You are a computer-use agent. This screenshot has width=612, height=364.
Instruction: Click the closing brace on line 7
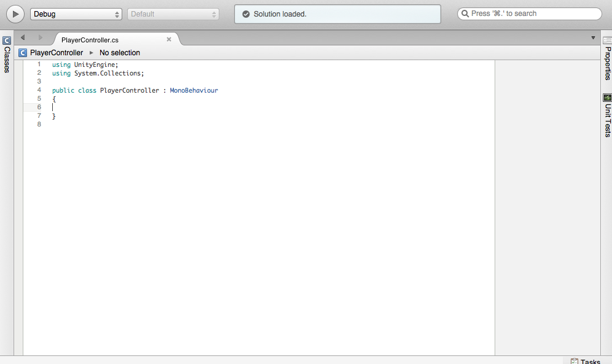coord(54,116)
